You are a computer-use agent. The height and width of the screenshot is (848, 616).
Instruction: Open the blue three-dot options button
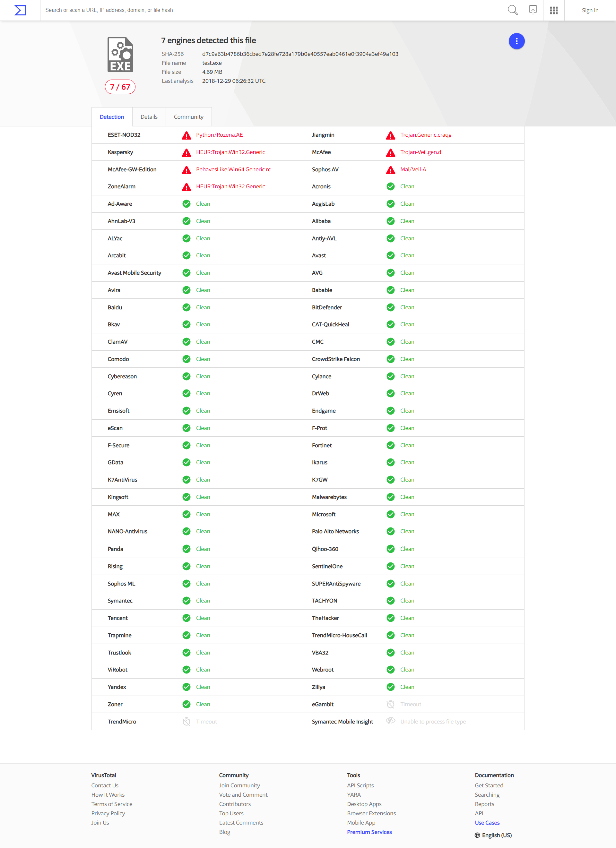pyautogui.click(x=516, y=41)
